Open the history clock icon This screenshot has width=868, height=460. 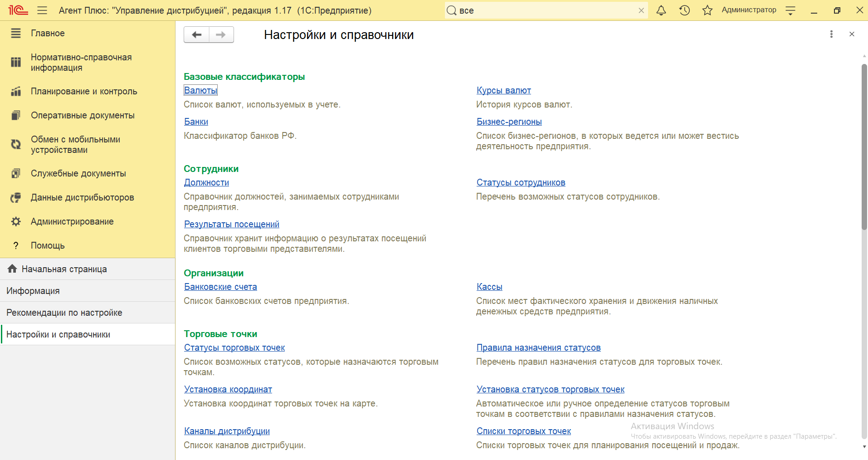pyautogui.click(x=684, y=10)
